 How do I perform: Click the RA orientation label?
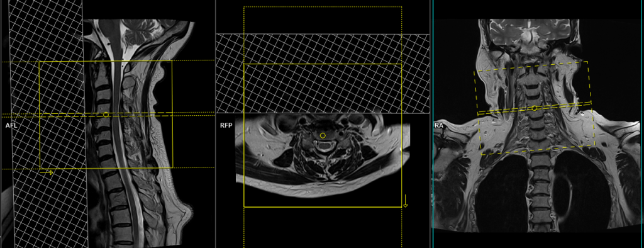438,125
